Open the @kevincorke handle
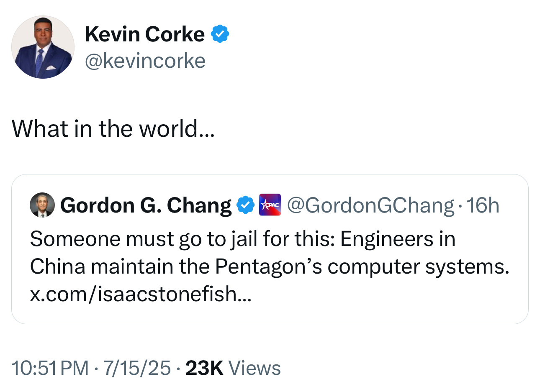 145,61
